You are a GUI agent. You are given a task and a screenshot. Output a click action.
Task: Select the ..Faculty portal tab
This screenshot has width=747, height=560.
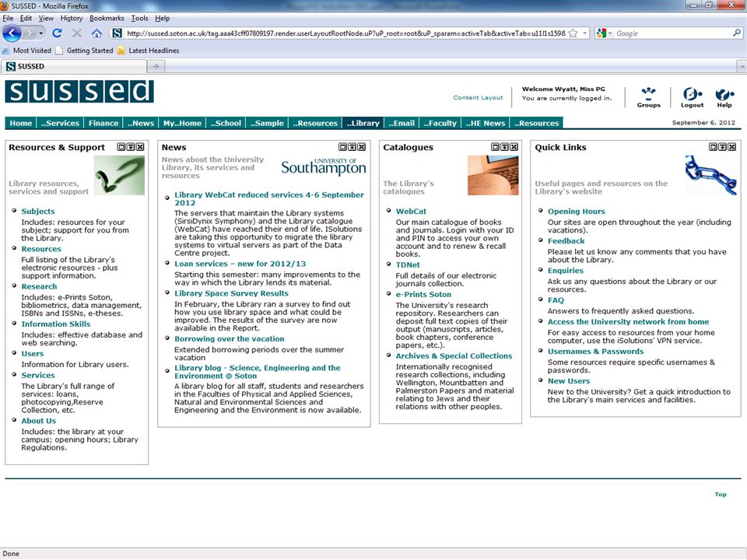pyautogui.click(x=440, y=123)
